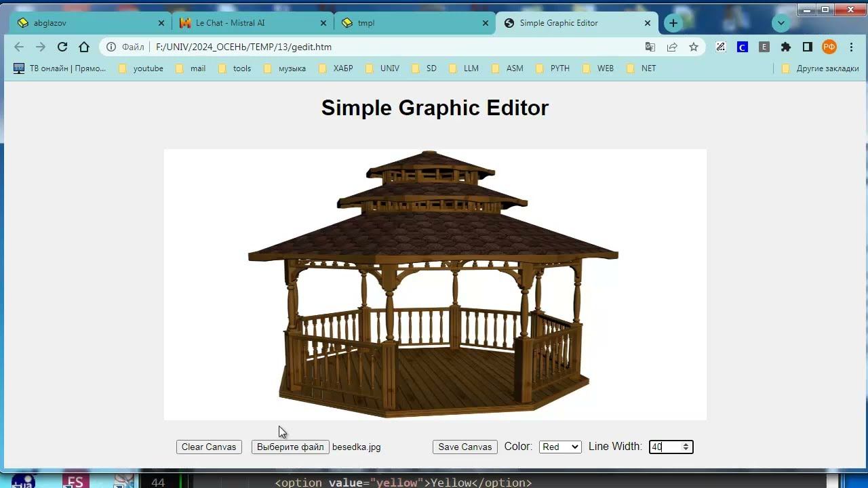Viewport: 868px width, 488px height.
Task: Click the gazebo image on the canvas
Action: coord(434,285)
